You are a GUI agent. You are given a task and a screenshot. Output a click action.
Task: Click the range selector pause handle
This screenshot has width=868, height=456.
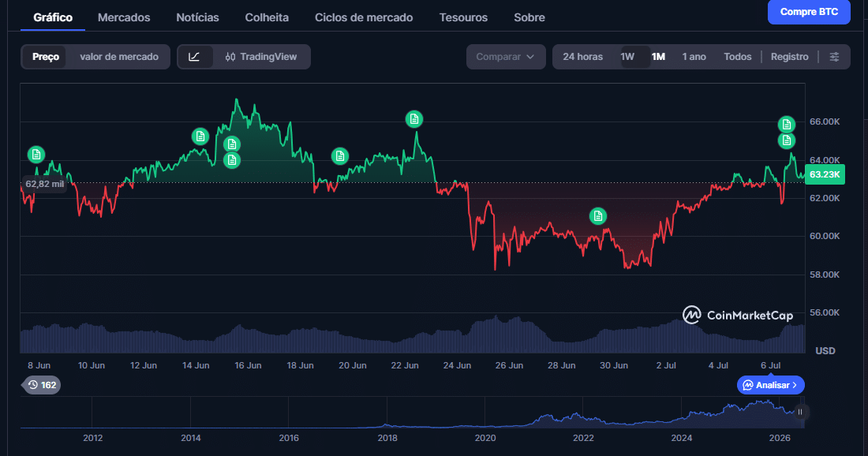800,412
